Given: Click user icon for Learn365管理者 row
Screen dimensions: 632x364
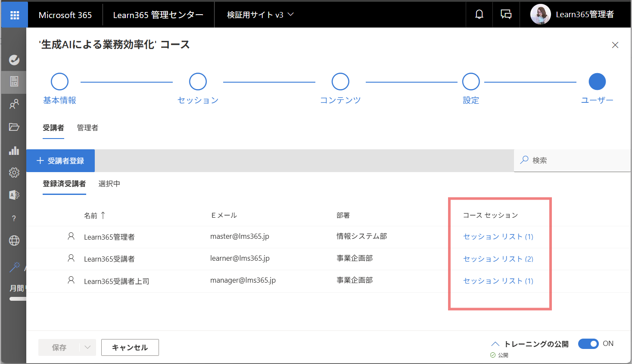Looking at the screenshot, I should coord(71,236).
